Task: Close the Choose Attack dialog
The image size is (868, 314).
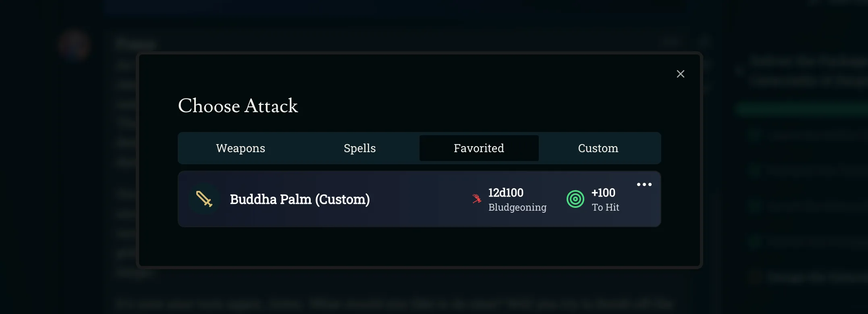Action: (x=680, y=74)
